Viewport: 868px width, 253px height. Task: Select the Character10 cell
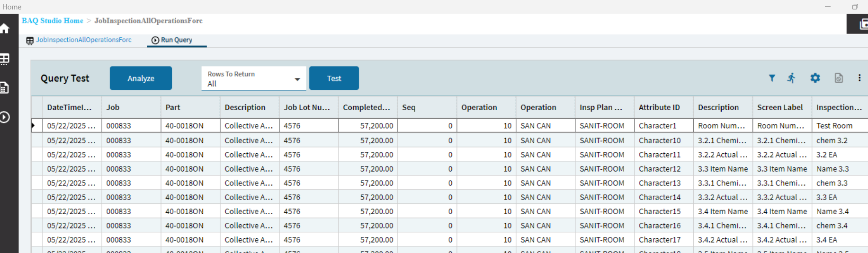pyautogui.click(x=660, y=140)
